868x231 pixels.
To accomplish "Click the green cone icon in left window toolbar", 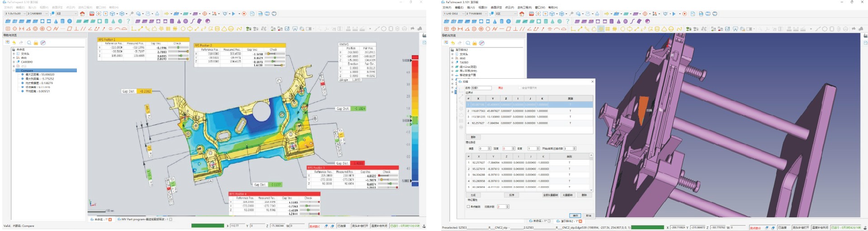I will [x=113, y=21].
